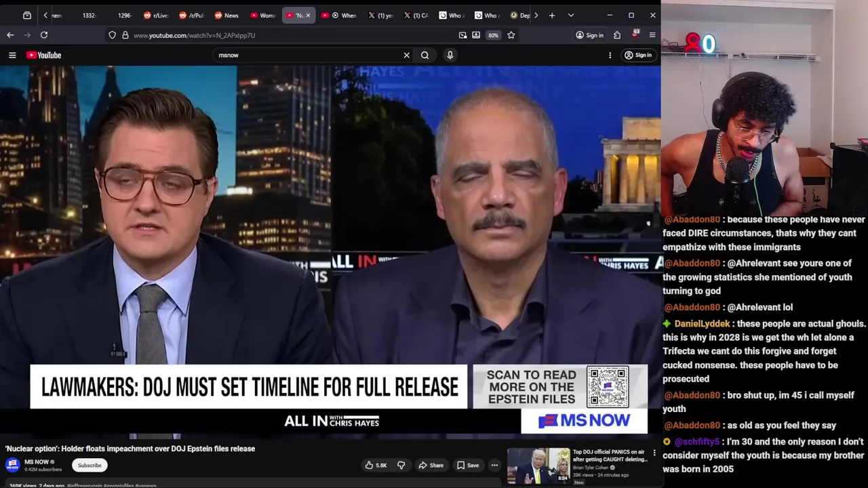Image resolution: width=868 pixels, height=488 pixels.
Task: Go back to the previous page
Action: 10,35
